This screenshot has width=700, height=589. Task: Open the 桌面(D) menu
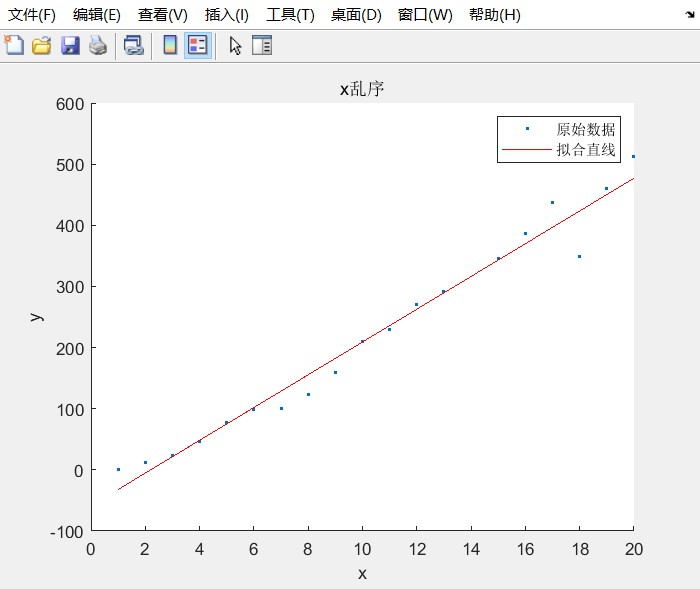[x=356, y=15]
